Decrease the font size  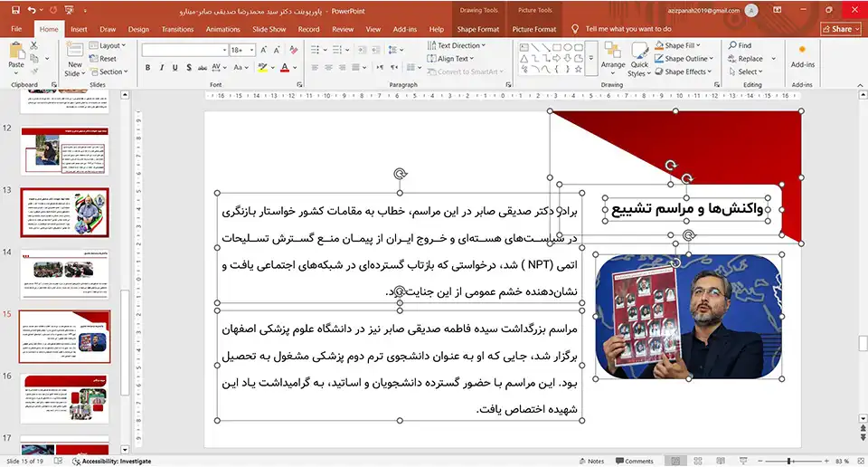point(277,50)
